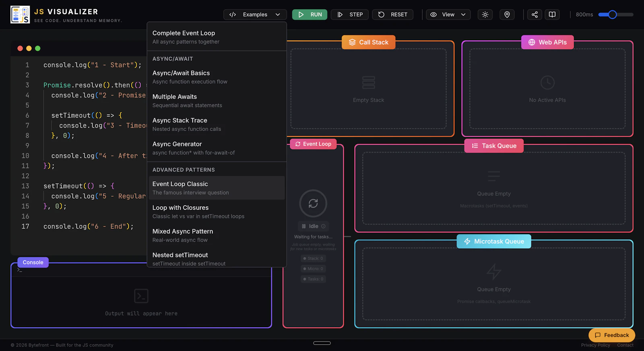Select Complete Event Loop example
Viewport: 644px width, 351px height.
pyautogui.click(x=217, y=37)
